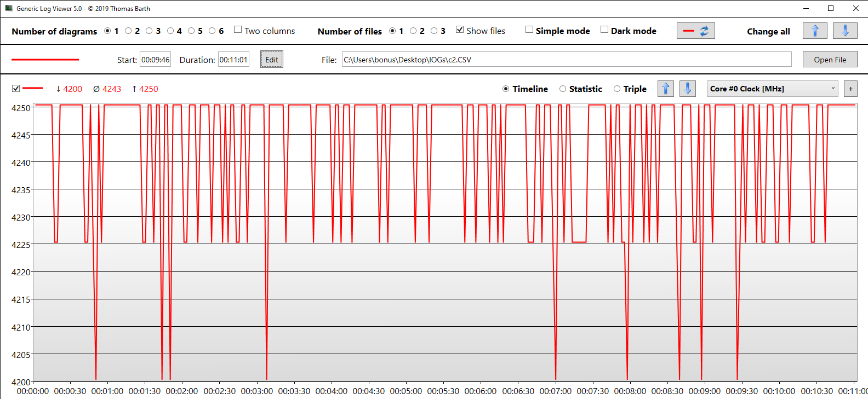Click the Change all down arrow
868x399 pixels.
845,31
